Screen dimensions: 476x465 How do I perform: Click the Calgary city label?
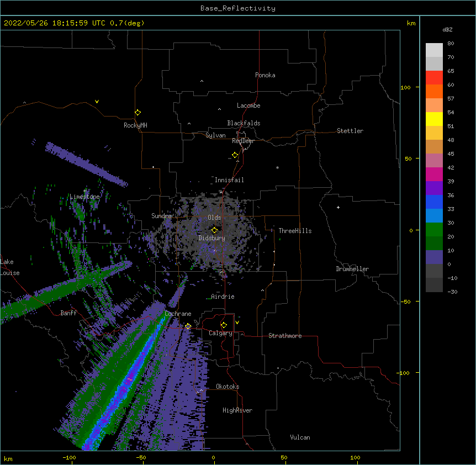point(220,333)
